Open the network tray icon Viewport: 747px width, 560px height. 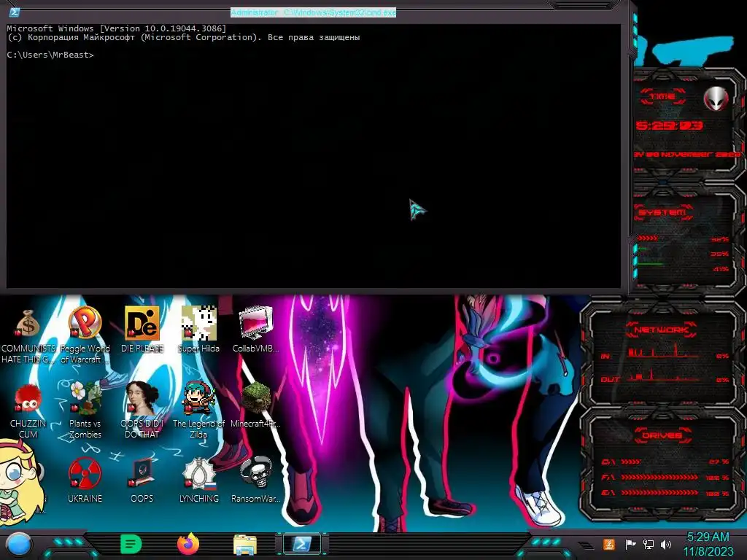(649, 544)
